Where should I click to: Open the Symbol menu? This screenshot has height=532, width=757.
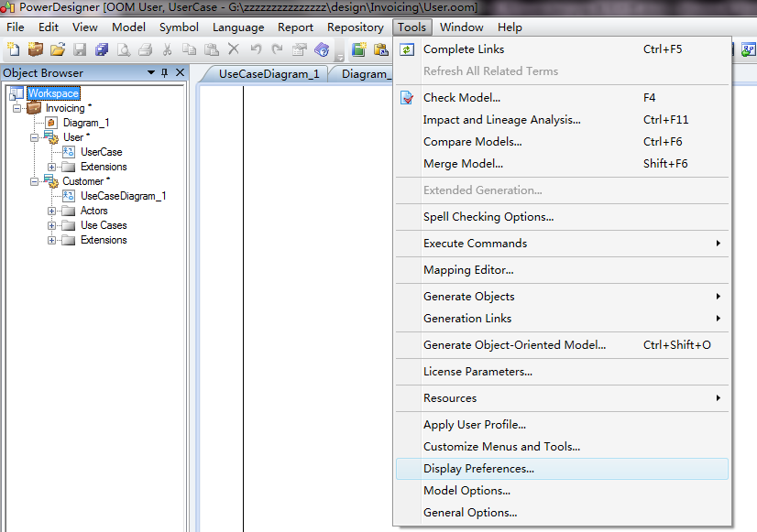point(179,27)
